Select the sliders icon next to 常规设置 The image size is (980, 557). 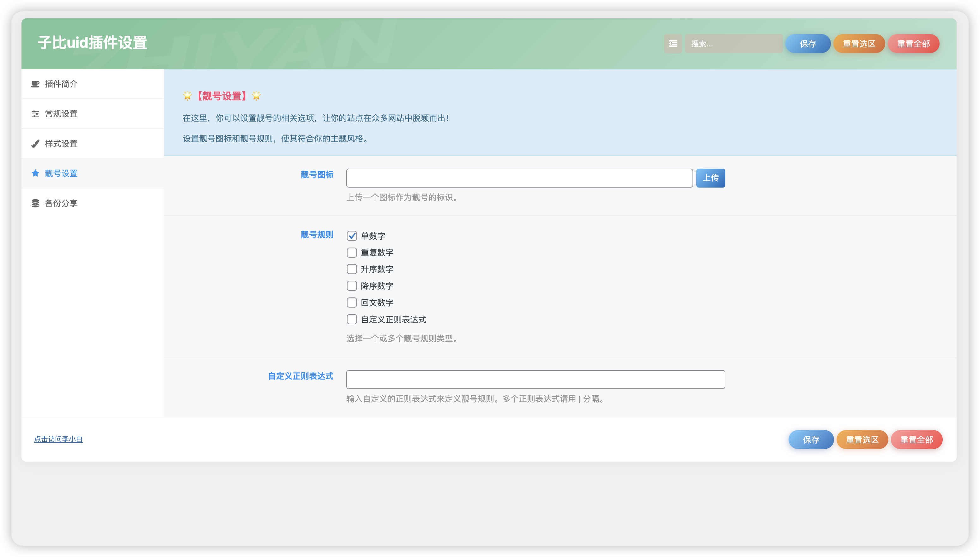tap(35, 113)
